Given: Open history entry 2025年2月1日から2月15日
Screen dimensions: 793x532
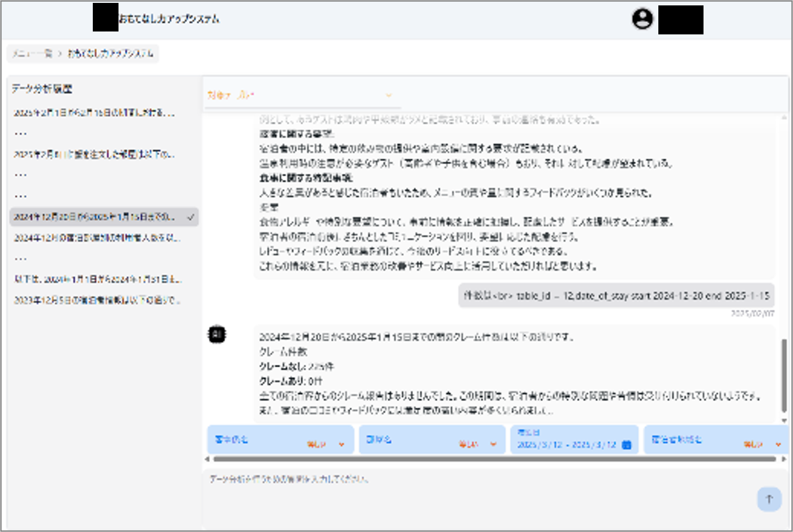Looking at the screenshot, I should (94, 113).
